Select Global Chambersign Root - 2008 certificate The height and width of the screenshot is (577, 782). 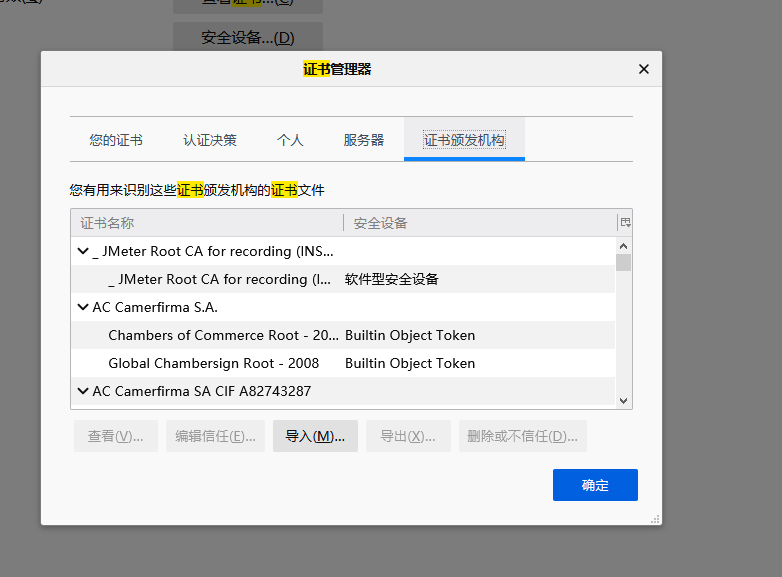(343, 363)
